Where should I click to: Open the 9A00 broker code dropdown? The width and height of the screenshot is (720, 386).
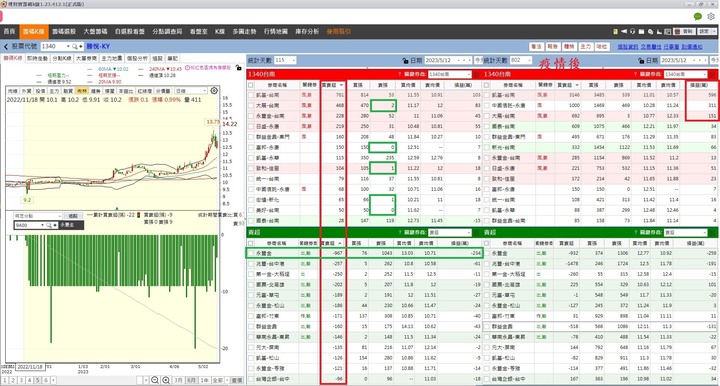click(42, 225)
